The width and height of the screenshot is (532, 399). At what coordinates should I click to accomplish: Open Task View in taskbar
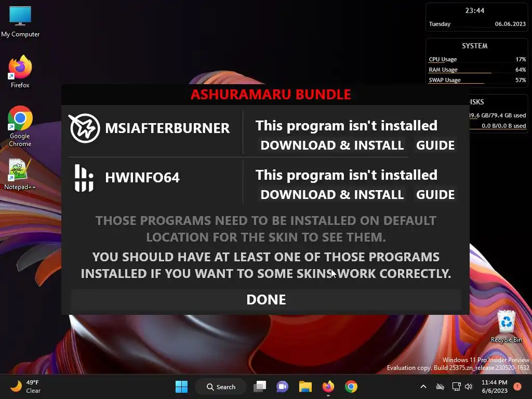(x=260, y=387)
